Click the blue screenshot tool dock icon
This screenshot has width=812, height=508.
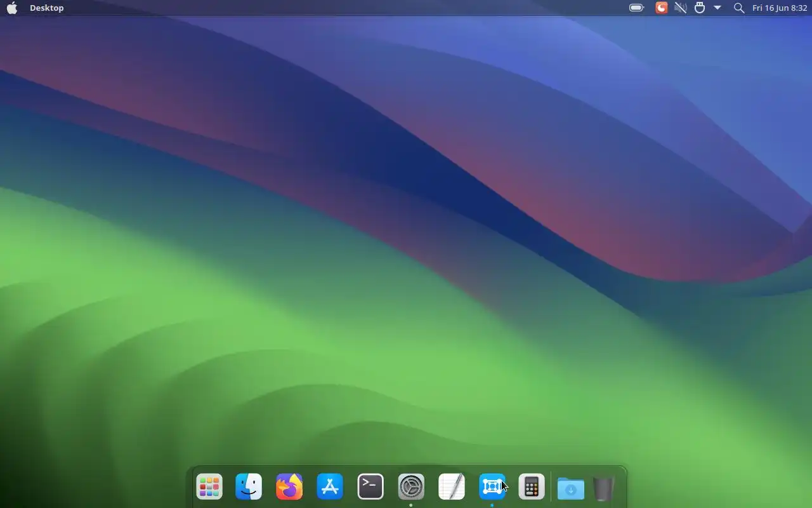(x=492, y=487)
